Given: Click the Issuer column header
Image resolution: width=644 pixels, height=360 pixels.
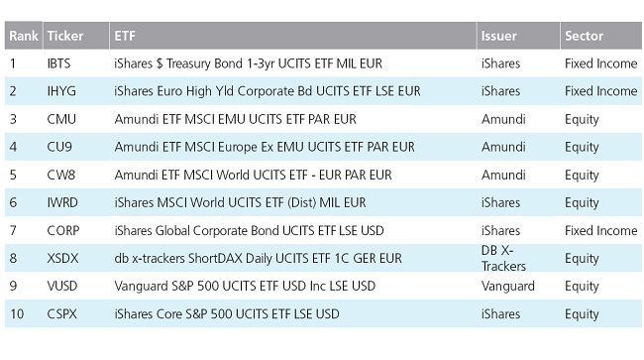Looking at the screenshot, I should (518, 36).
